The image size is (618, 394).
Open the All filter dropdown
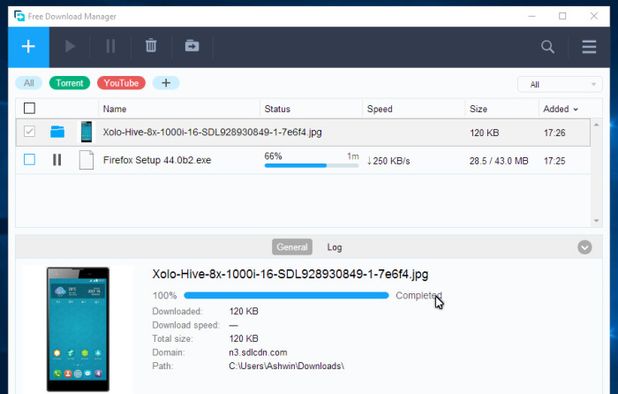coord(560,84)
